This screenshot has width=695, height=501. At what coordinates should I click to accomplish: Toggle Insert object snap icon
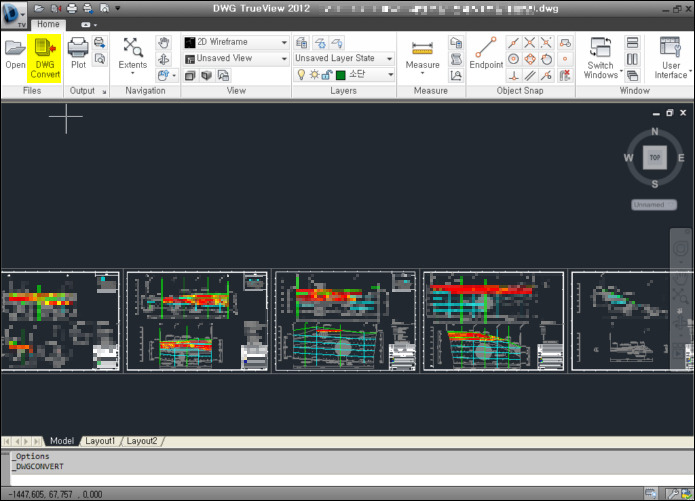pyautogui.click(x=565, y=43)
